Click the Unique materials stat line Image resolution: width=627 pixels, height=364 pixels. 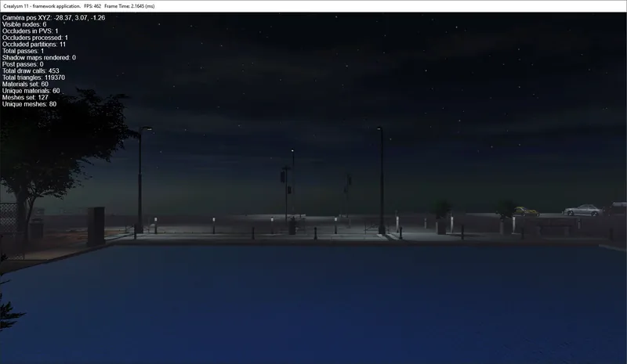click(x=31, y=91)
